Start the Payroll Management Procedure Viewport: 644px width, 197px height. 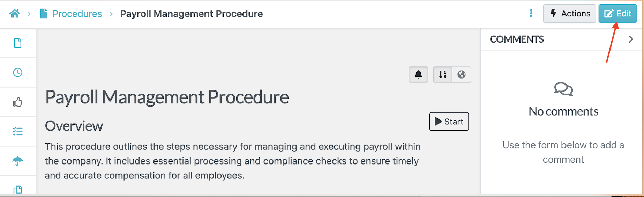click(x=449, y=122)
